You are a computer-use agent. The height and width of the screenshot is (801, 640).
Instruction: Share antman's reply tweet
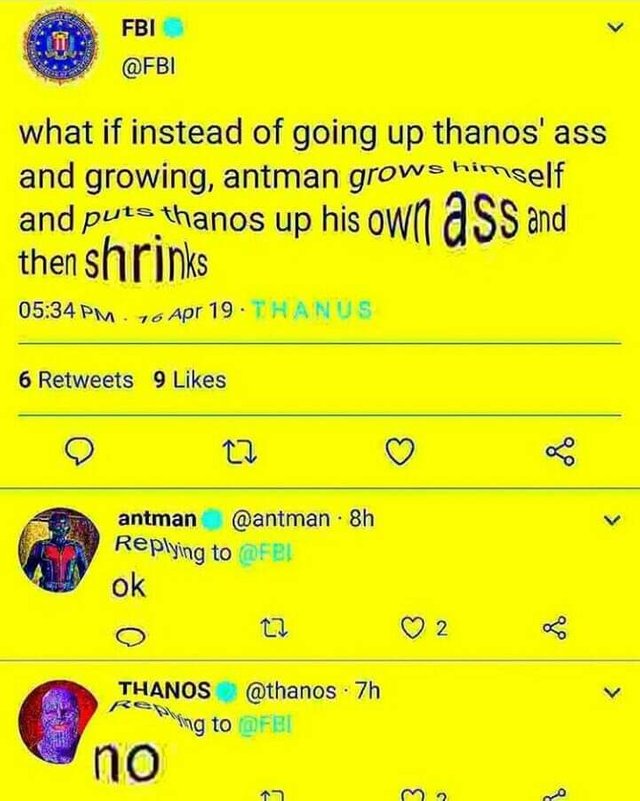click(555, 628)
